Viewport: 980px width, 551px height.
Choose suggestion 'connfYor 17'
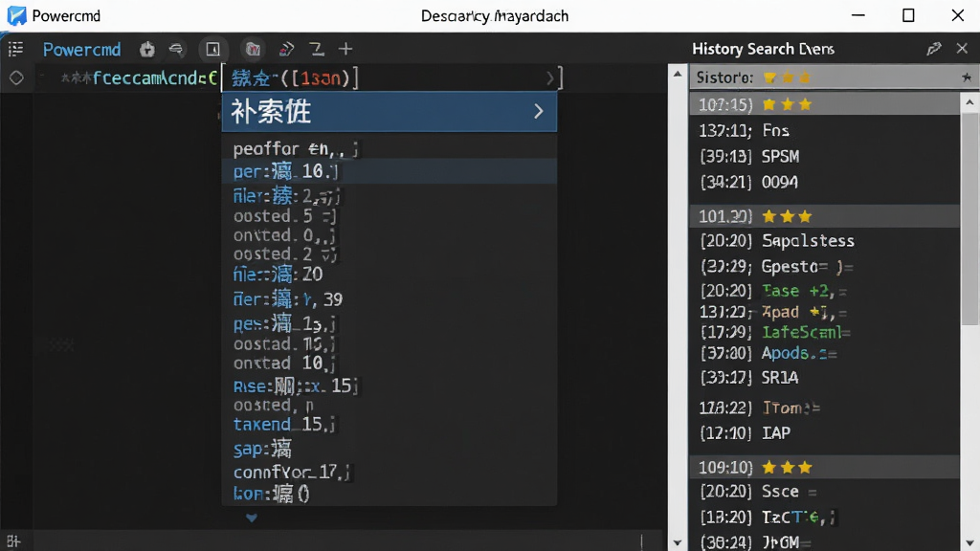point(390,472)
